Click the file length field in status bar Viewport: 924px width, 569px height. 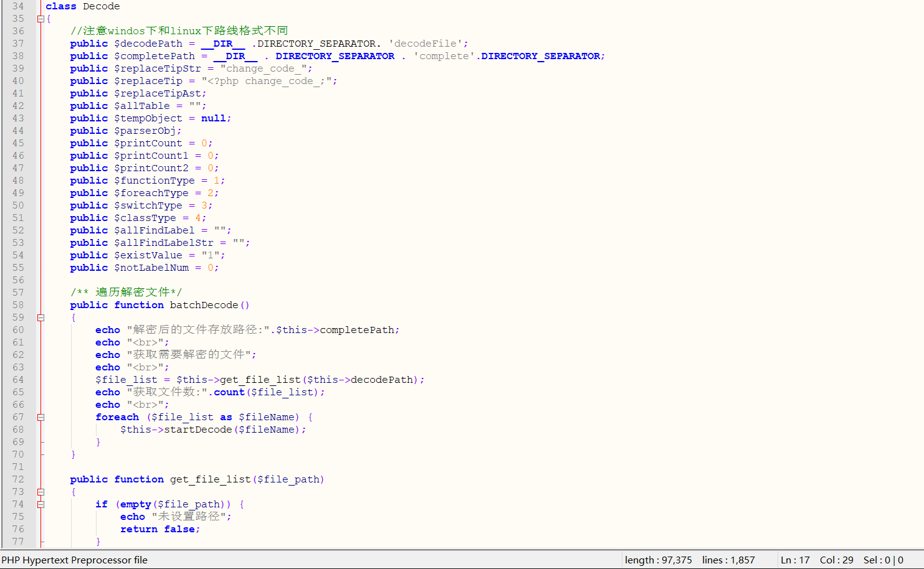click(658, 560)
